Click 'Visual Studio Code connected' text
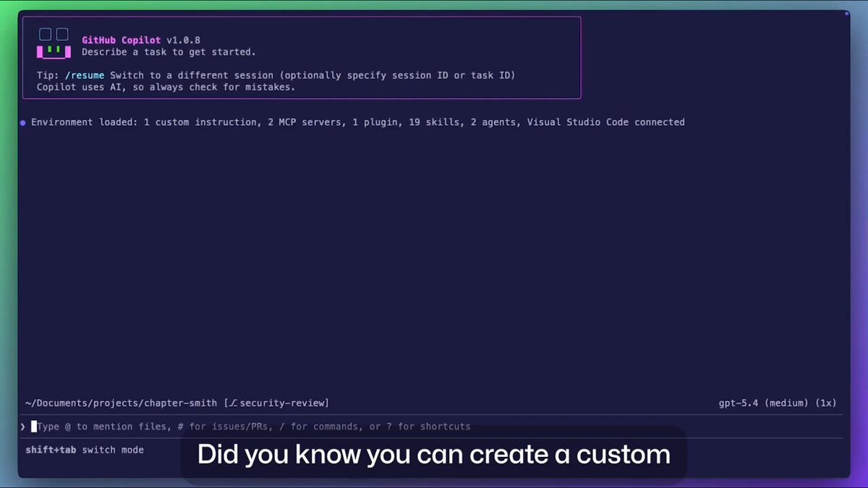Viewport: 868px width, 488px height. click(605, 122)
